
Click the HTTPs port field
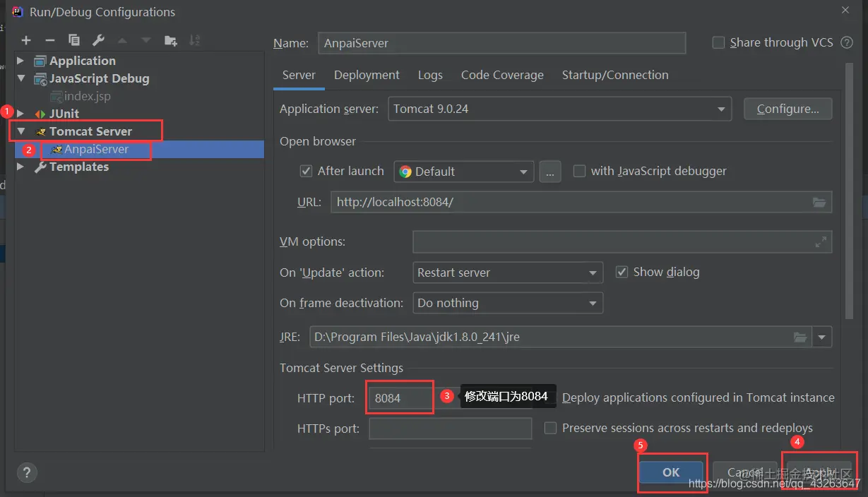pos(451,429)
